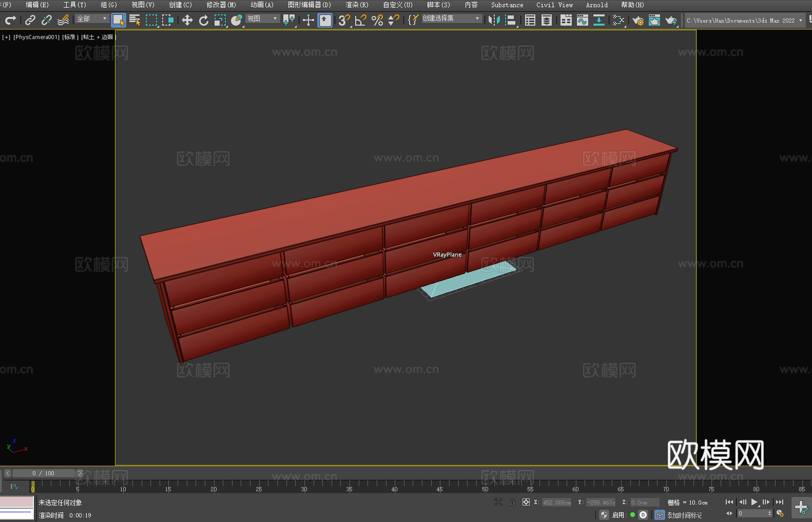Open Material Editor node icon
This screenshot has width=812, height=522.
point(618,20)
